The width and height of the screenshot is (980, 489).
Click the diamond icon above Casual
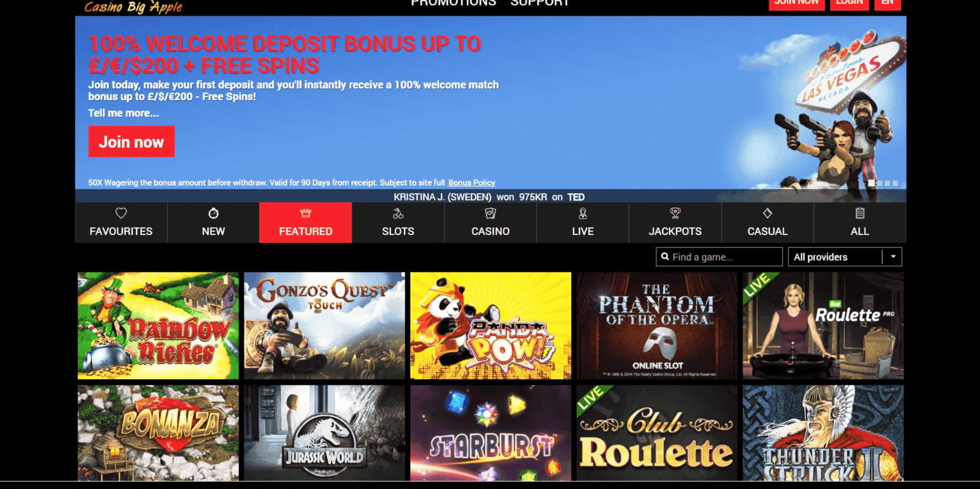(767, 213)
